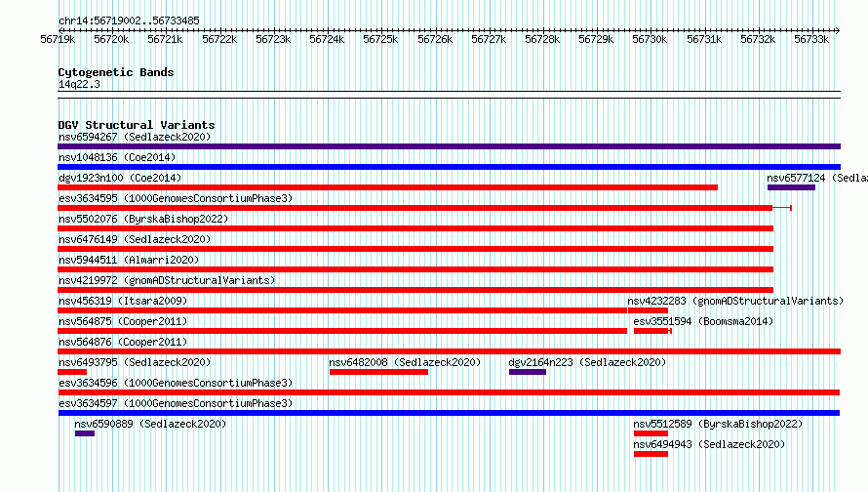Select the nsv6482008 red bar
The height and width of the screenshot is (492, 868).
tap(378, 372)
